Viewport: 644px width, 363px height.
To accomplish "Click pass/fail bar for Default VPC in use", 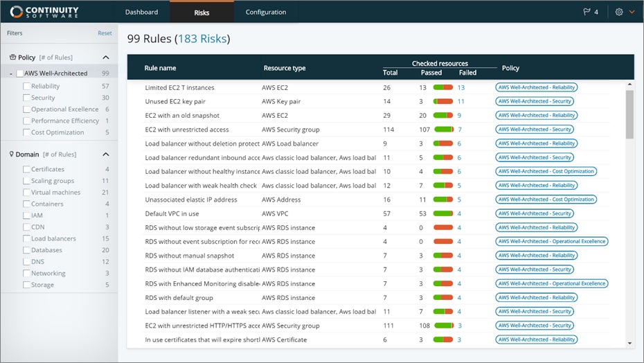I will point(443,214).
